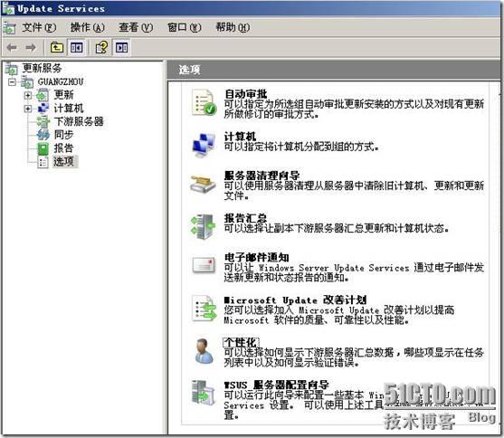Click the 更新服务 root node icon
The height and width of the screenshot is (438, 504).
[11, 69]
